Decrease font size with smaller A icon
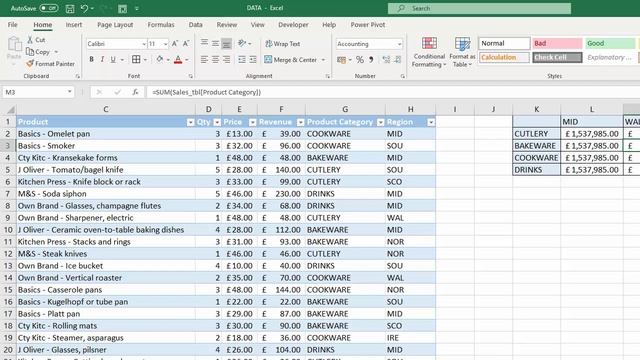Image resolution: width=640 pixels, height=360 pixels. (186, 43)
